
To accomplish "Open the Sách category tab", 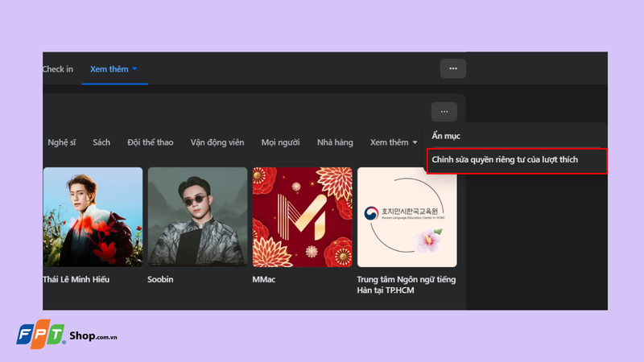I will (101, 142).
